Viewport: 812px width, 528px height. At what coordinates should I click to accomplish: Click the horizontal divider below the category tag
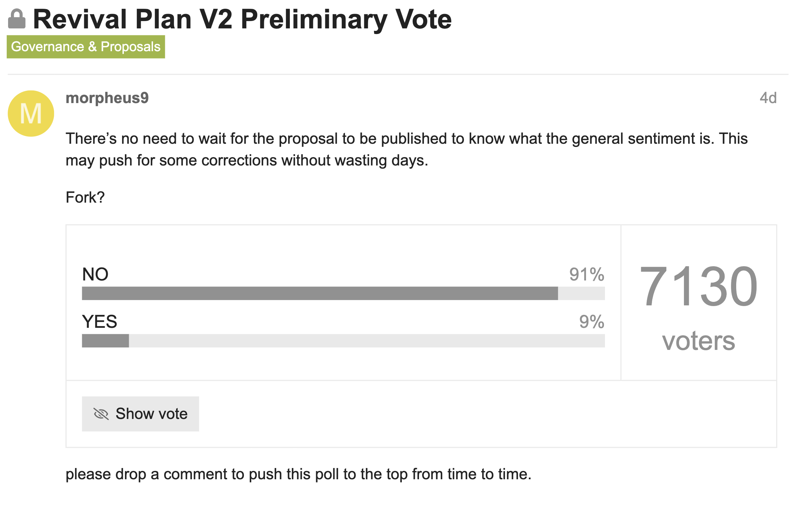click(x=398, y=74)
